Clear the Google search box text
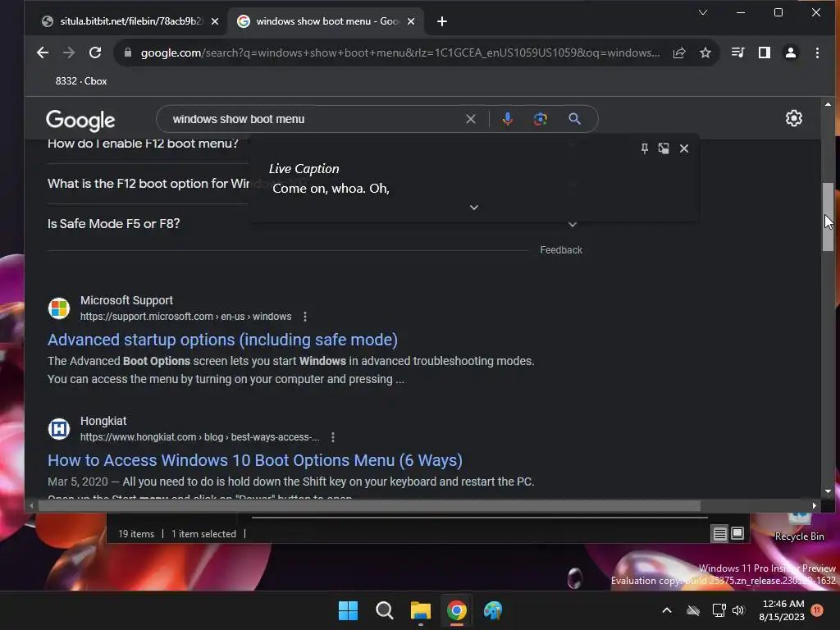The height and width of the screenshot is (630, 840). pos(470,119)
